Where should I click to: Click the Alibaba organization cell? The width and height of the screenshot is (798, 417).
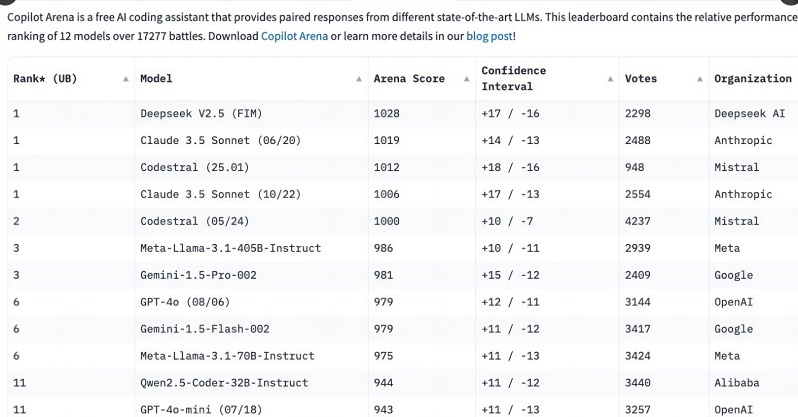[736, 383]
